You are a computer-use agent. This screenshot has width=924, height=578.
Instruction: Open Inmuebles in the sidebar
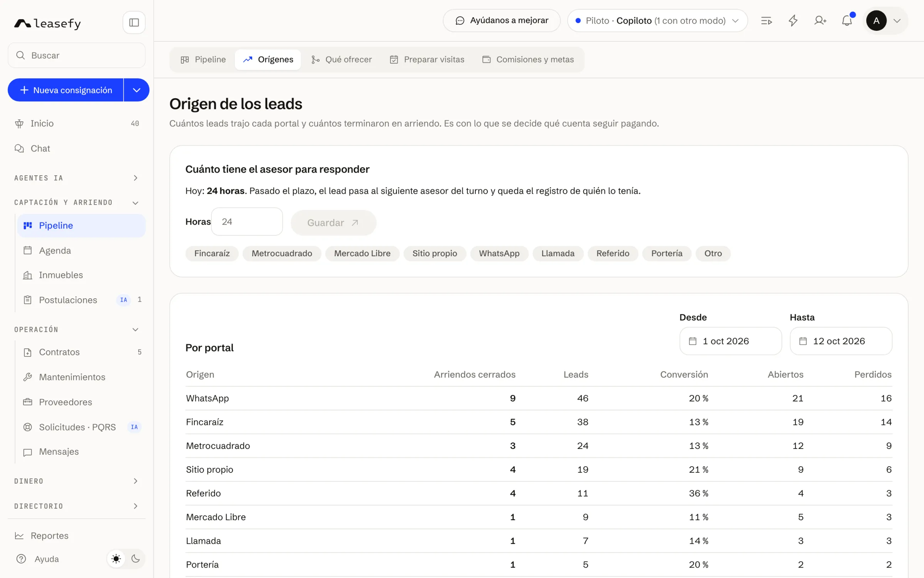(81, 275)
